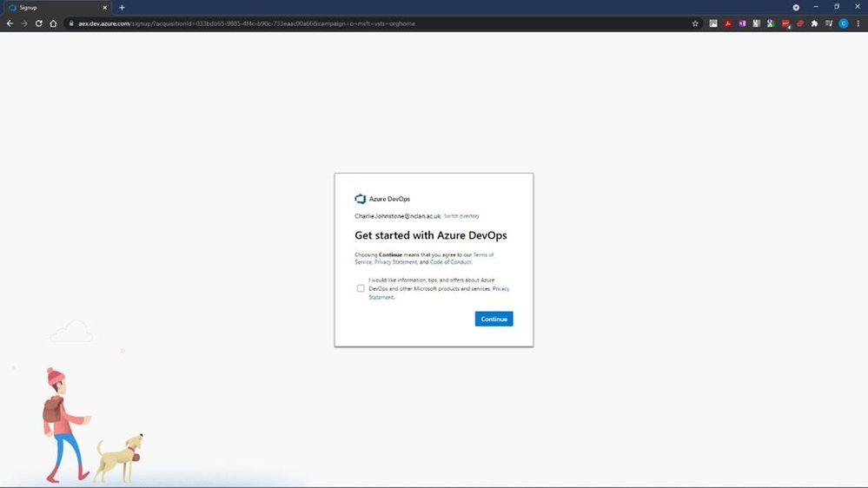
Task: Open the media control playlist icon
Action: click(x=829, y=23)
